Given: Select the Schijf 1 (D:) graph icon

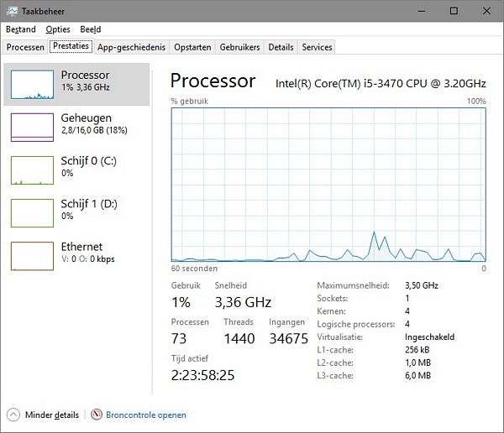Looking at the screenshot, I should click(x=32, y=213).
